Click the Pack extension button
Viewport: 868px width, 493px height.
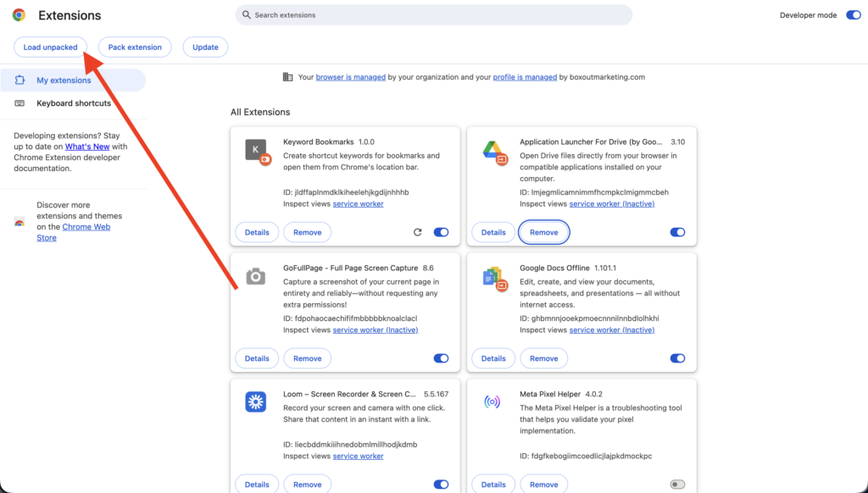pyautogui.click(x=135, y=47)
